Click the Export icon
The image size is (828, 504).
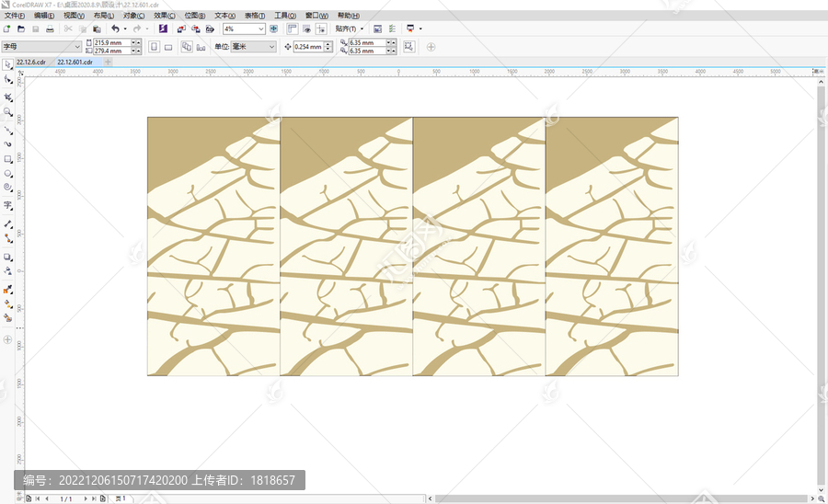(x=196, y=29)
